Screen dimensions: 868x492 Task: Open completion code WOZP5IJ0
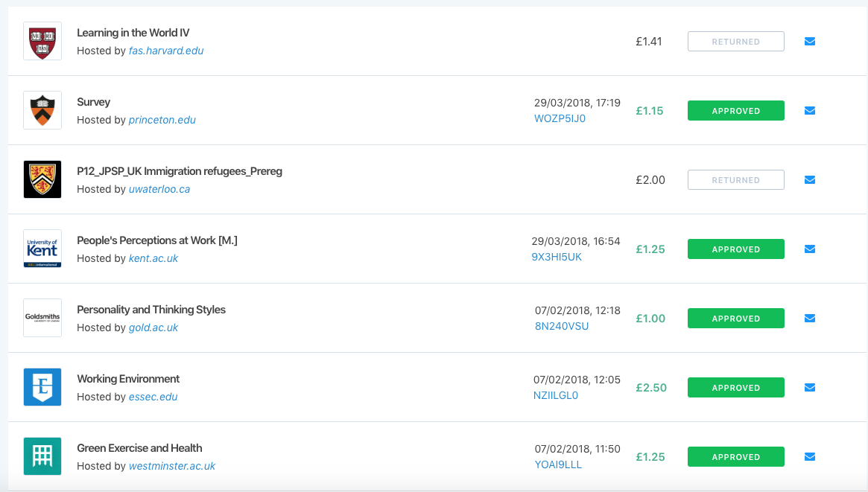[x=560, y=118]
